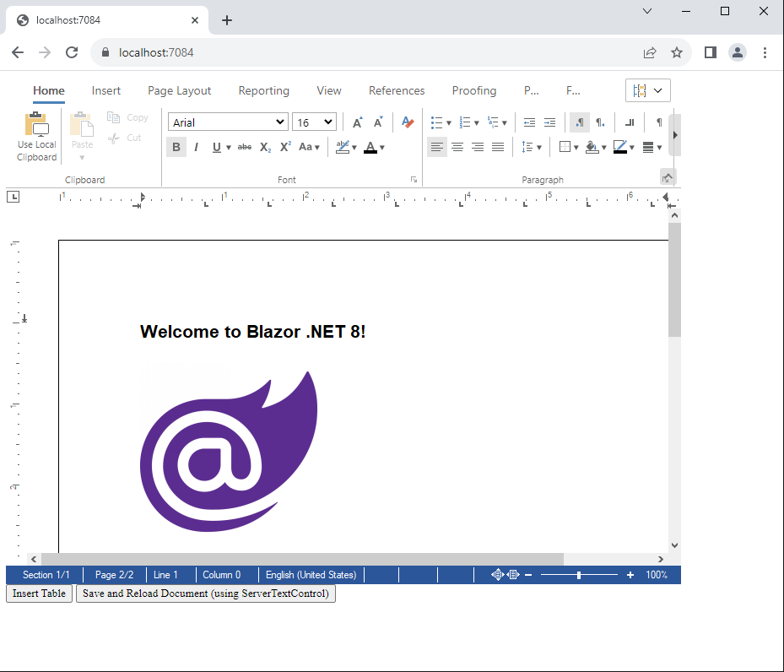
Task: Switch to Page Layout tab
Action: [x=180, y=90]
